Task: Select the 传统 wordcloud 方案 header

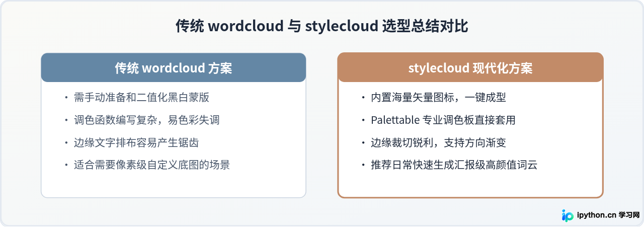Action: pyautogui.click(x=174, y=67)
